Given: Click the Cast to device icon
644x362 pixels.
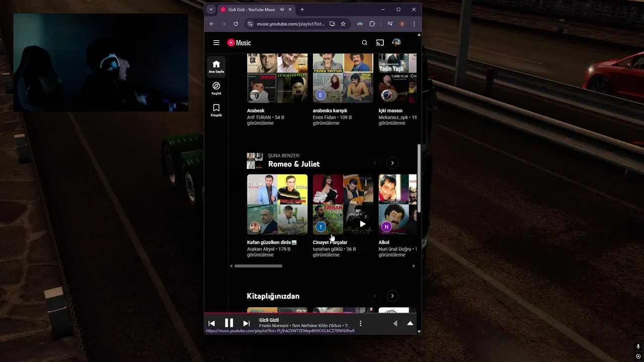Looking at the screenshot, I should pos(380,43).
